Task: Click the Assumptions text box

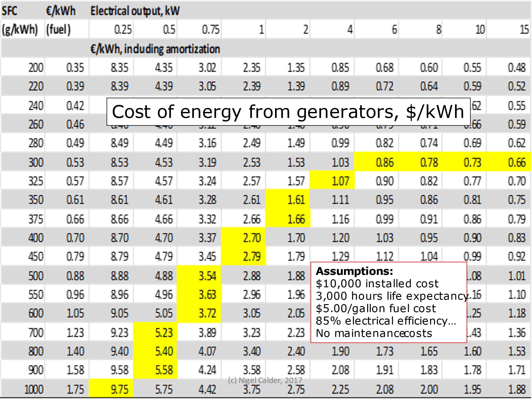Action: 388,303
